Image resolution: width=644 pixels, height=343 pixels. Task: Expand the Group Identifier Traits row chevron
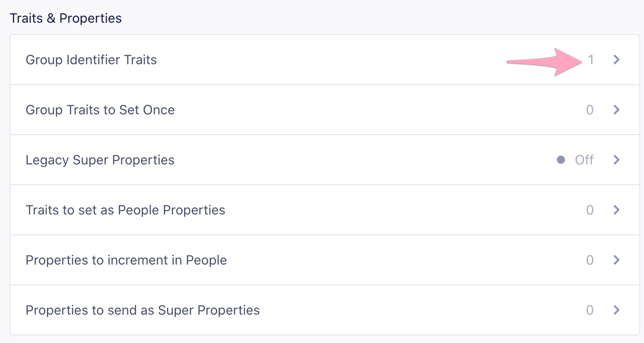click(x=616, y=60)
